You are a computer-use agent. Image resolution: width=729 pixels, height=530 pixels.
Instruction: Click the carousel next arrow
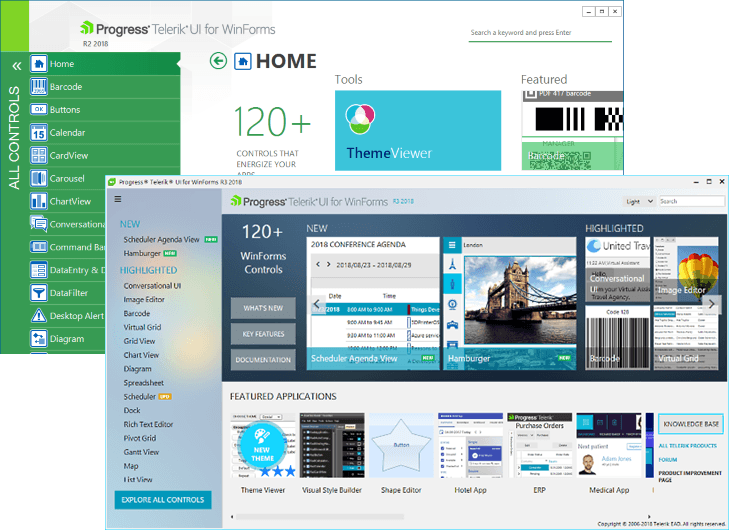tap(711, 304)
